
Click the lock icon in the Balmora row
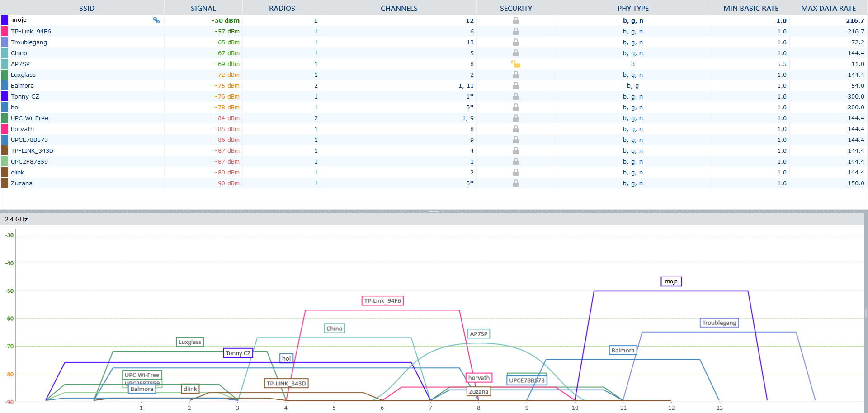(x=515, y=85)
